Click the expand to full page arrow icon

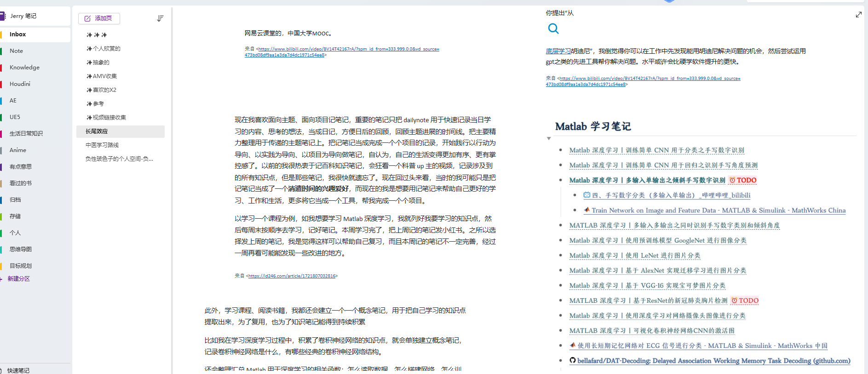[858, 15]
